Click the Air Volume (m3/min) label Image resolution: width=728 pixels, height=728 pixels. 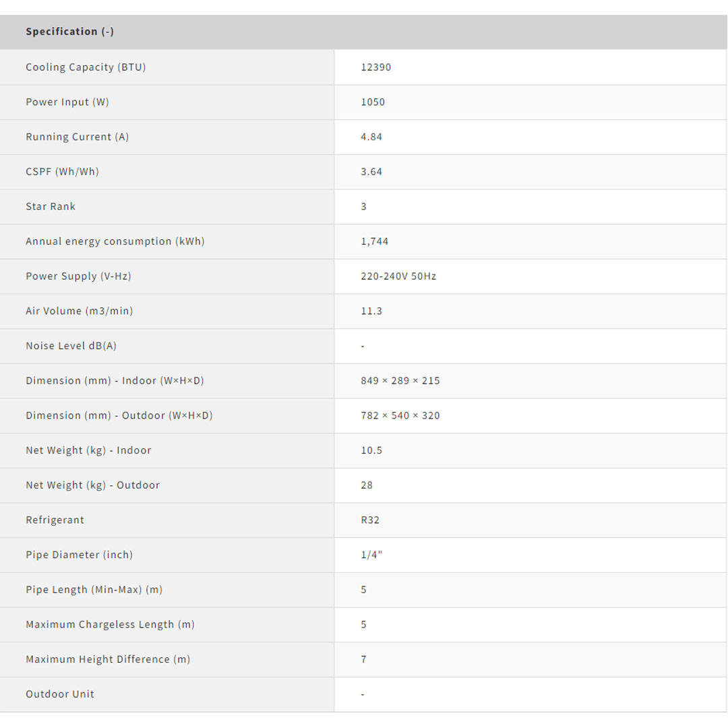[x=80, y=311]
